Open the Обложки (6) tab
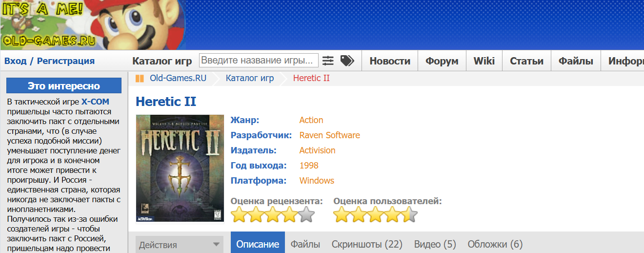 point(495,244)
